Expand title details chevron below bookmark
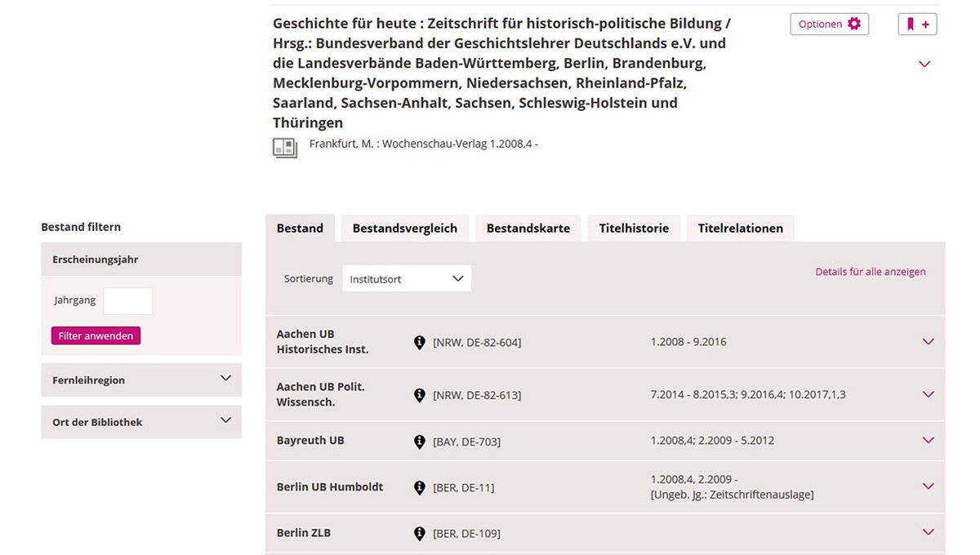 pyautogui.click(x=924, y=64)
